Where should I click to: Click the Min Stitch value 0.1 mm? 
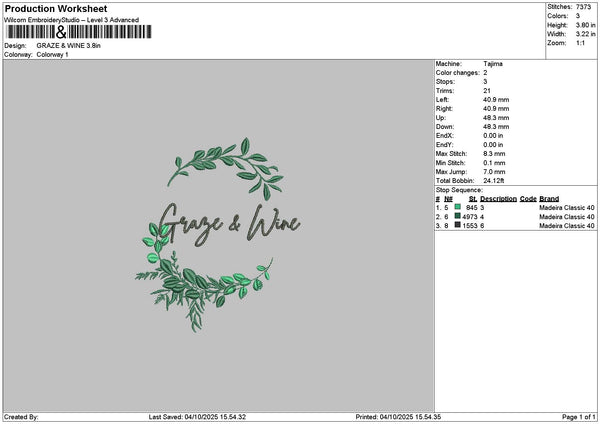pyautogui.click(x=494, y=163)
